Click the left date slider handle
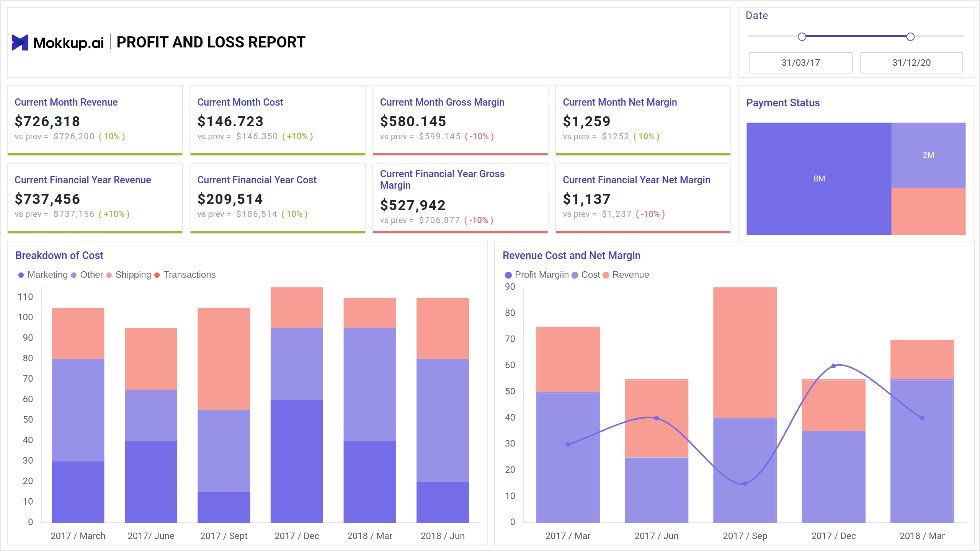This screenshot has width=980, height=551. click(x=802, y=37)
